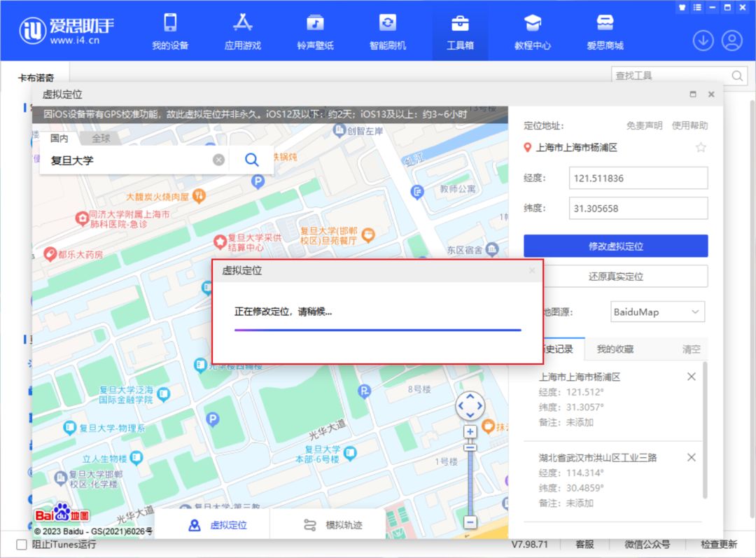Click the 复旦大学-物理系 map marker

coord(70,427)
